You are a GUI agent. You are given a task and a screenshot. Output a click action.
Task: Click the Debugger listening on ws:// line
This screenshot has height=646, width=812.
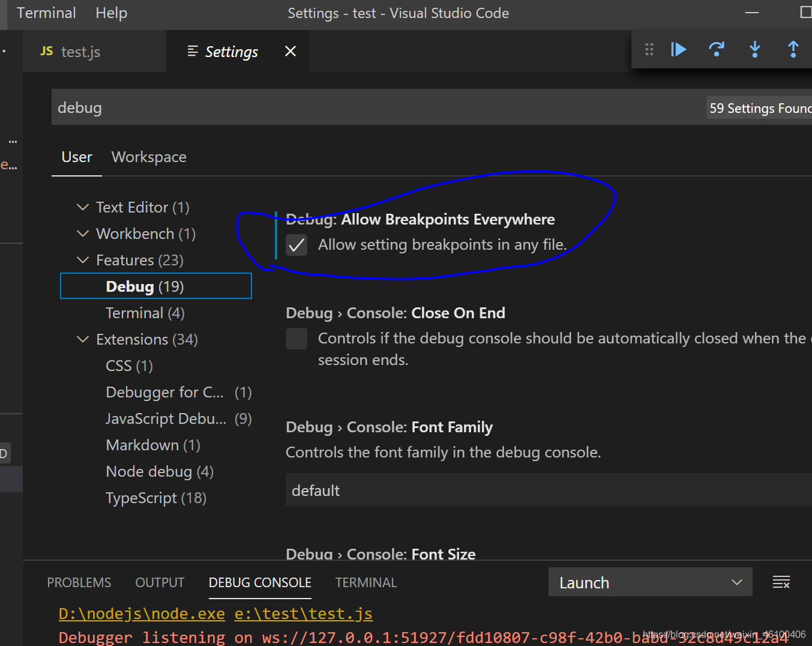pos(423,637)
